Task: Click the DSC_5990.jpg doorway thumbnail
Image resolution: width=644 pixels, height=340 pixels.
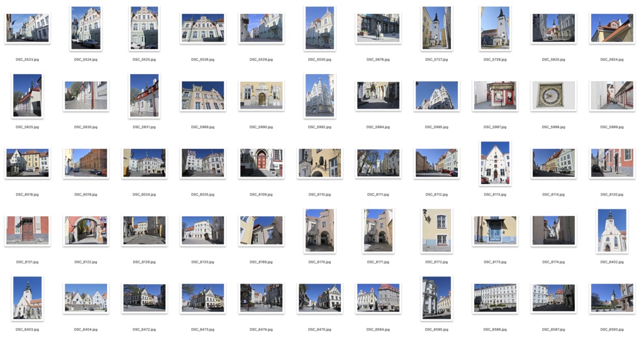Action: (x=261, y=96)
